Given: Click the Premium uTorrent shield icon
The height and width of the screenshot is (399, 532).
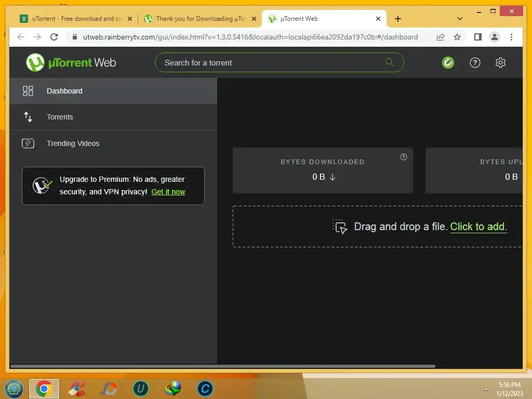Looking at the screenshot, I should pos(42,185).
